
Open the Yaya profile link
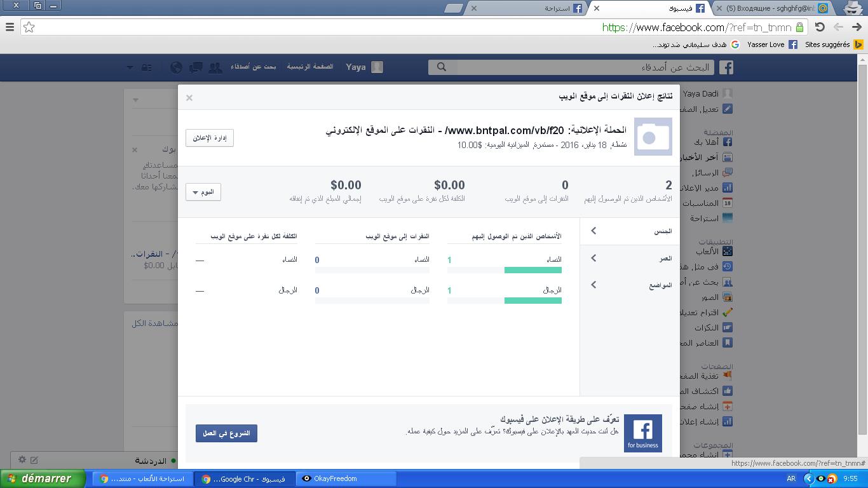coord(364,67)
